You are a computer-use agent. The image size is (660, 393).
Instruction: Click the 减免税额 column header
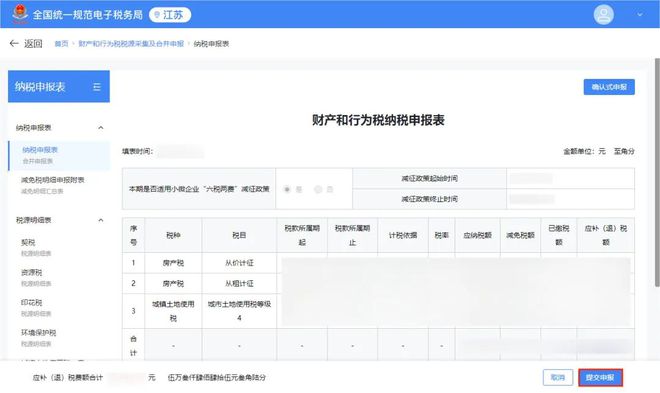click(x=520, y=235)
